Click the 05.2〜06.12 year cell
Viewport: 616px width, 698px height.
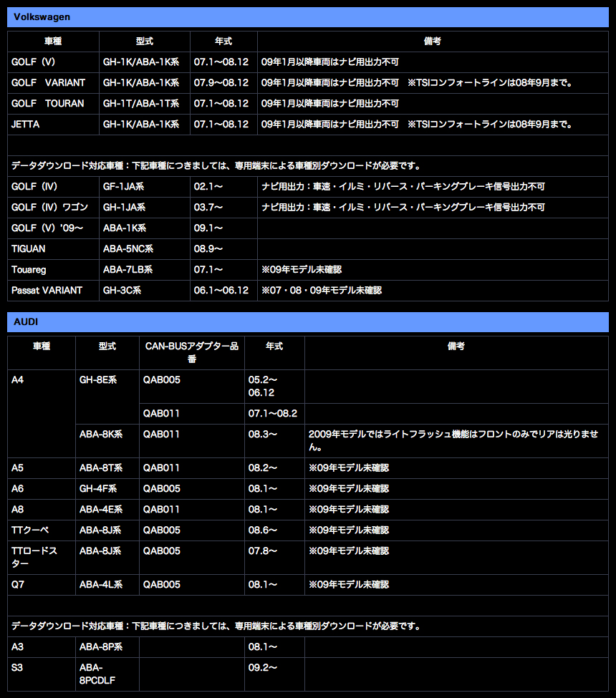274,387
